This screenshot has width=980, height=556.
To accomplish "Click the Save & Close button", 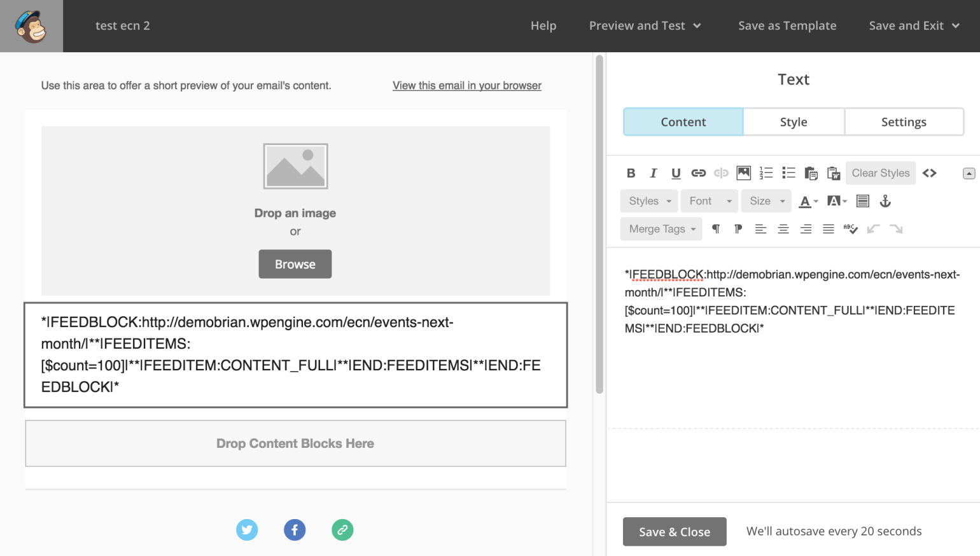I will pyautogui.click(x=675, y=532).
